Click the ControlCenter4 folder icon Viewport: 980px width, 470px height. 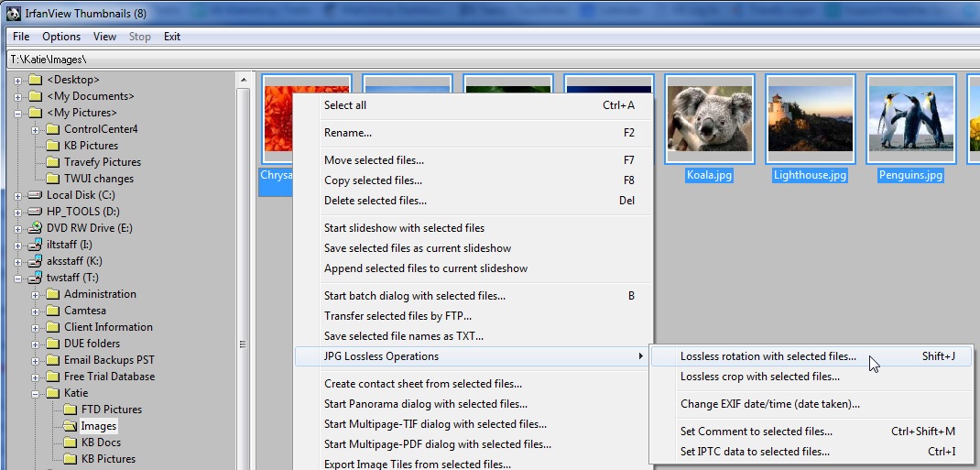52,129
